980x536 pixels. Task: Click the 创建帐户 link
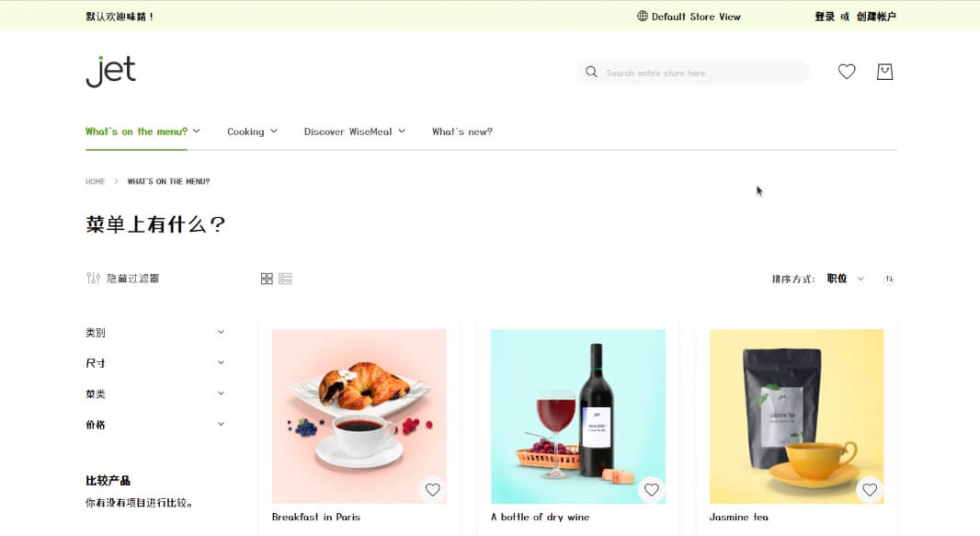point(876,17)
